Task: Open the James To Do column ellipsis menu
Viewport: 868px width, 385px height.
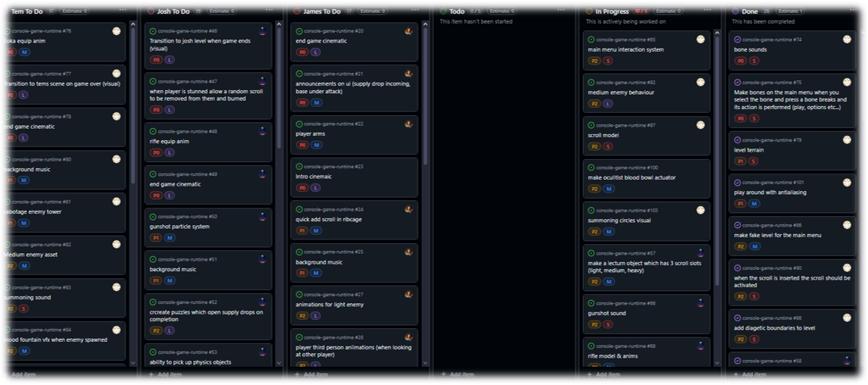Action: coord(415,11)
